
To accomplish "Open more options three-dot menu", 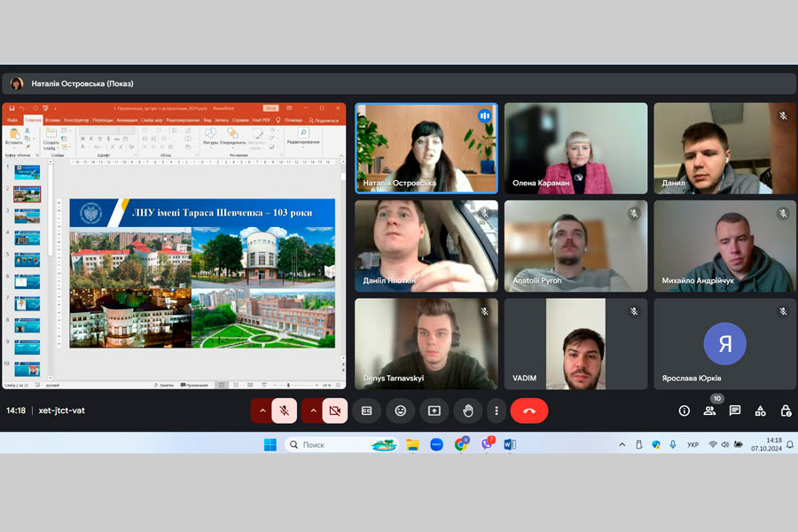I will 497,411.
